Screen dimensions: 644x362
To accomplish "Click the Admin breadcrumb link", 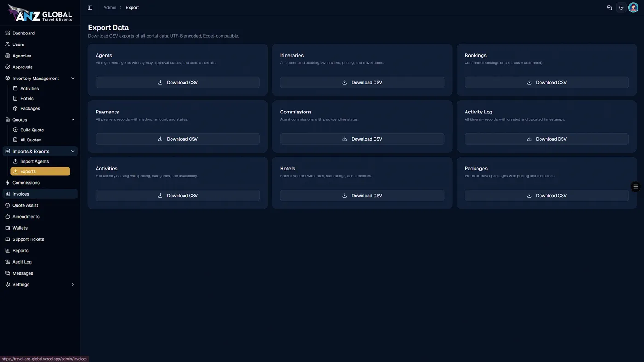I will [110, 7].
